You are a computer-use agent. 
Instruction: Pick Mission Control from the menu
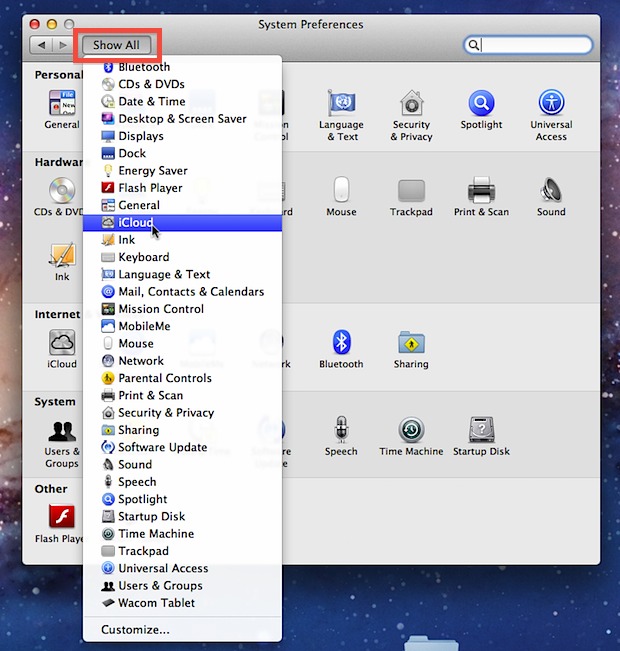pyautogui.click(x=183, y=309)
